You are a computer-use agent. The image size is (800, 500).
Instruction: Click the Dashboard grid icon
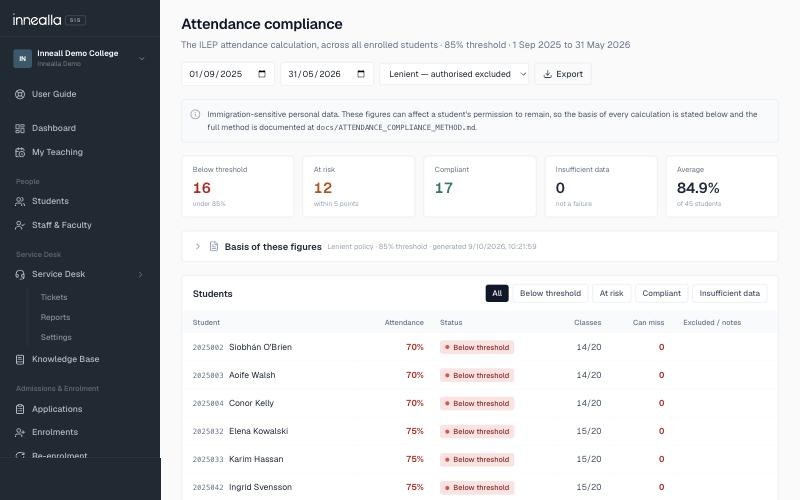[x=20, y=129]
